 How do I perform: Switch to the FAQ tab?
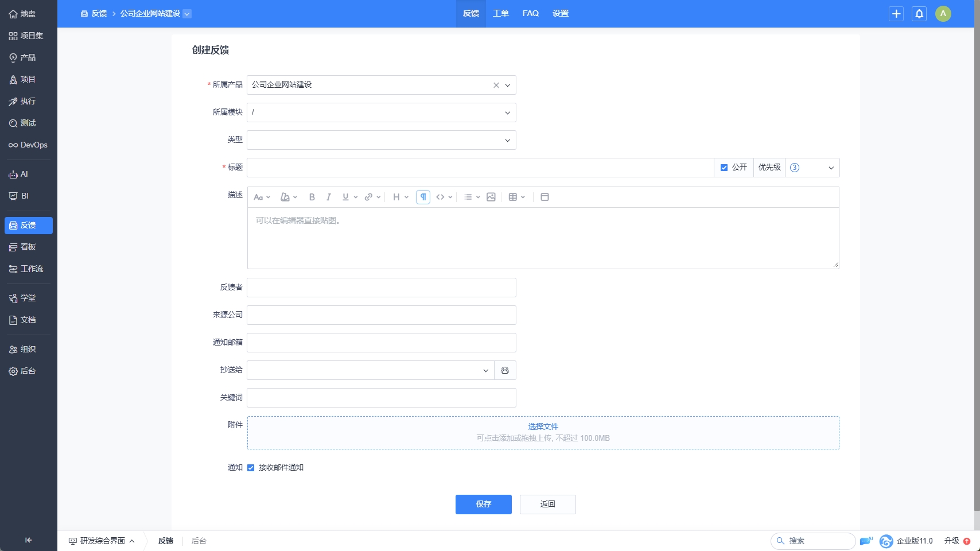pos(531,14)
